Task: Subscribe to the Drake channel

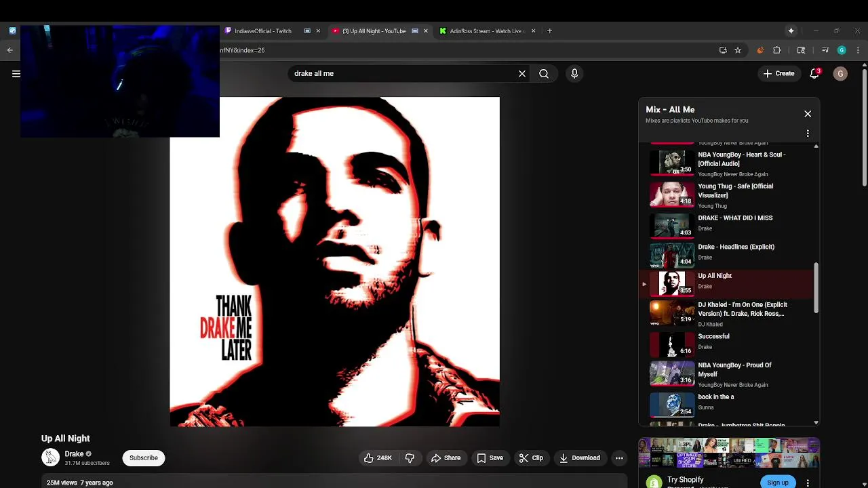Action: point(144,458)
